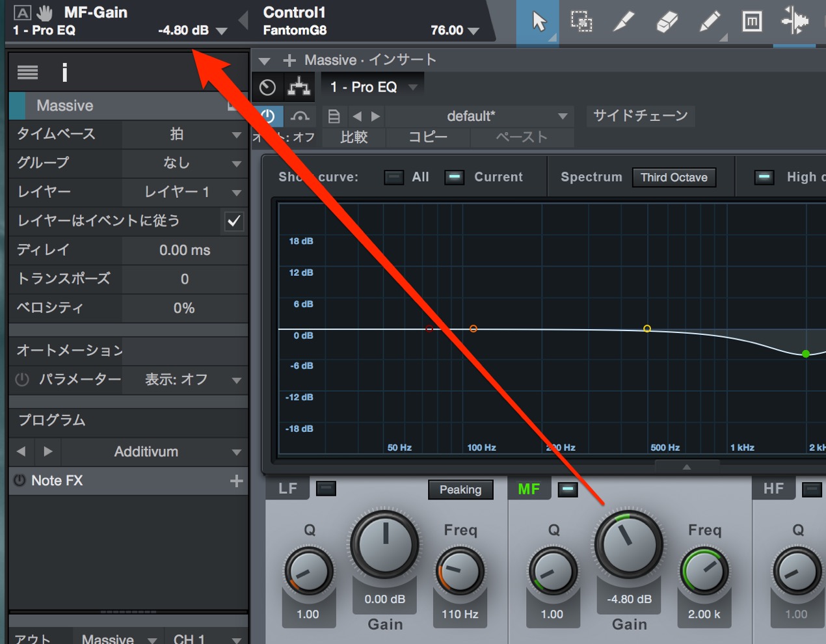Add a Note FX with the plus icon

coord(236,481)
